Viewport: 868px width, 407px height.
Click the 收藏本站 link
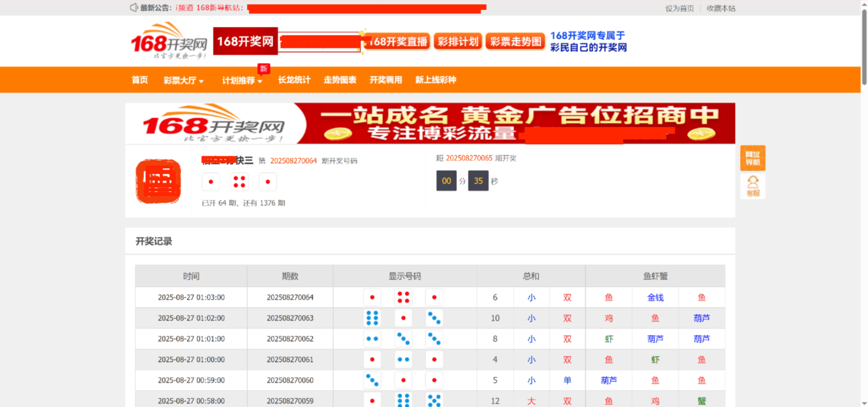[x=721, y=8]
